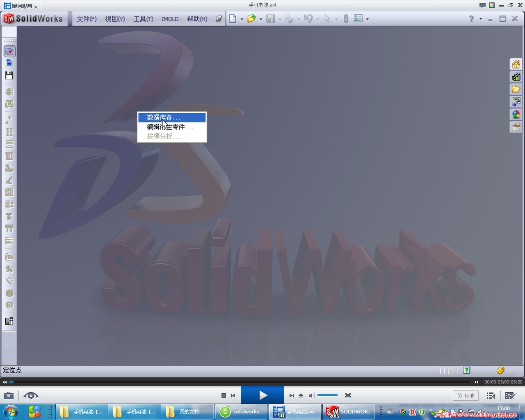Click the SolidWorks help question mark icon
525x420 pixels.
point(471,19)
